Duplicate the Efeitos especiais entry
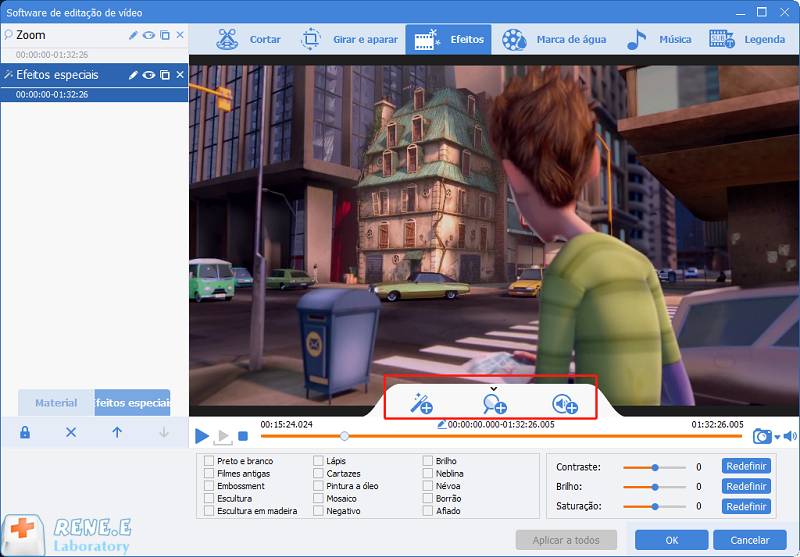800x557 pixels. pyautogui.click(x=165, y=75)
